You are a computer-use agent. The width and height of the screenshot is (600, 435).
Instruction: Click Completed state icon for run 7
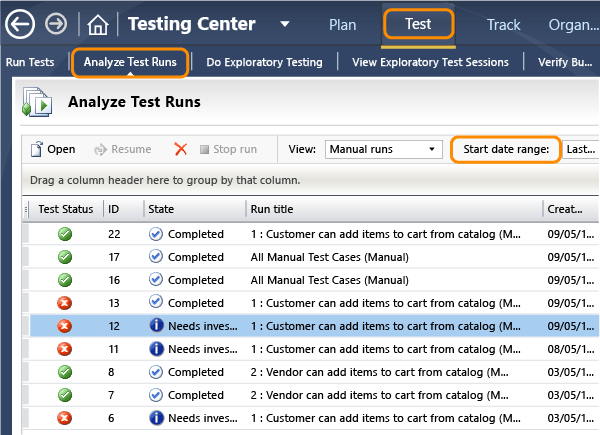(156, 395)
